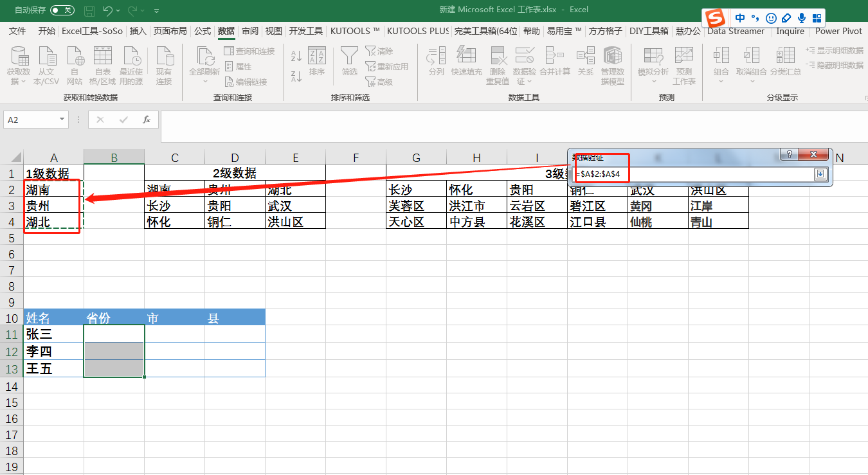Click the 编辑链接 button
This screenshot has height=475, width=868.
click(x=246, y=82)
